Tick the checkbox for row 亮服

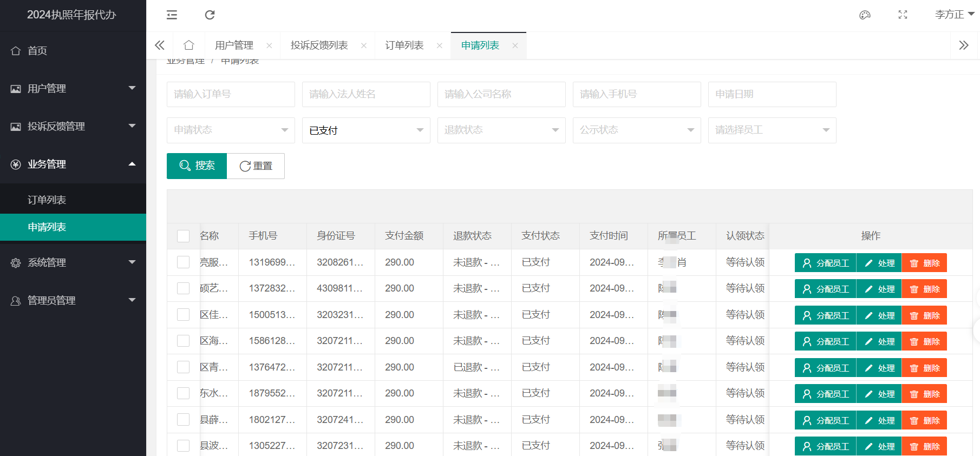click(x=184, y=262)
